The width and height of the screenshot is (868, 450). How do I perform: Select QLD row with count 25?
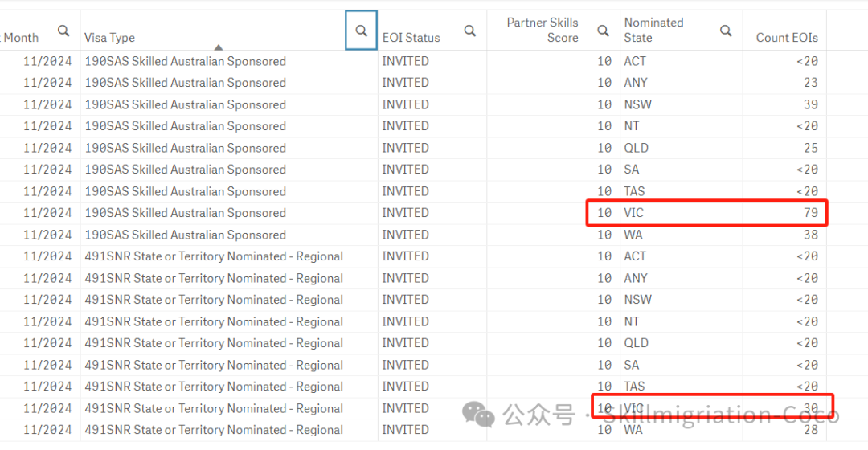pyautogui.click(x=636, y=149)
